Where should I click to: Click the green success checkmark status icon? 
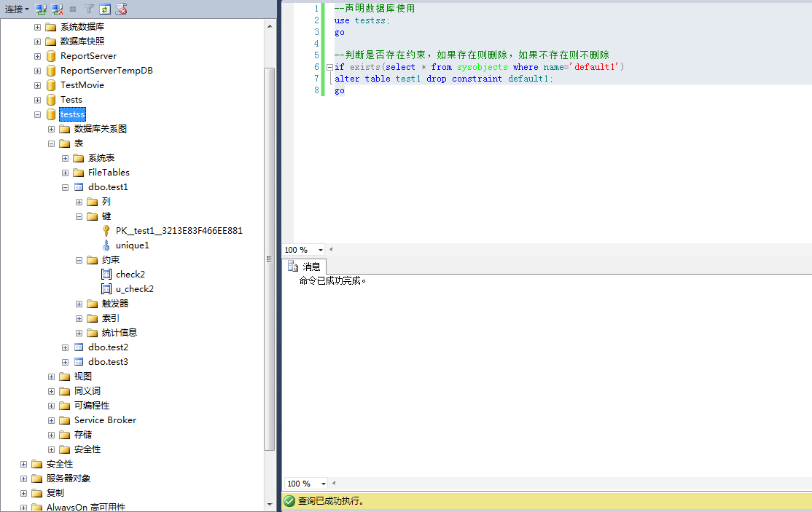point(289,500)
